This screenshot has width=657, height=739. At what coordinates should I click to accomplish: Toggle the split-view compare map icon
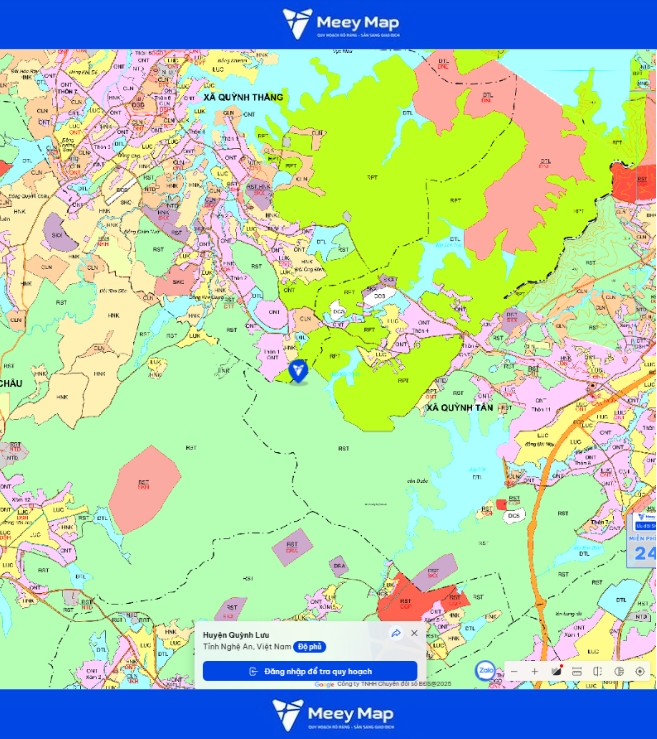(598, 671)
